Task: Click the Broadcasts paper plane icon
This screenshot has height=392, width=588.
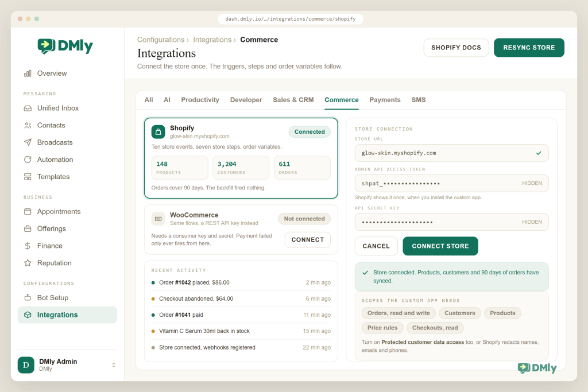Action: 28,142
